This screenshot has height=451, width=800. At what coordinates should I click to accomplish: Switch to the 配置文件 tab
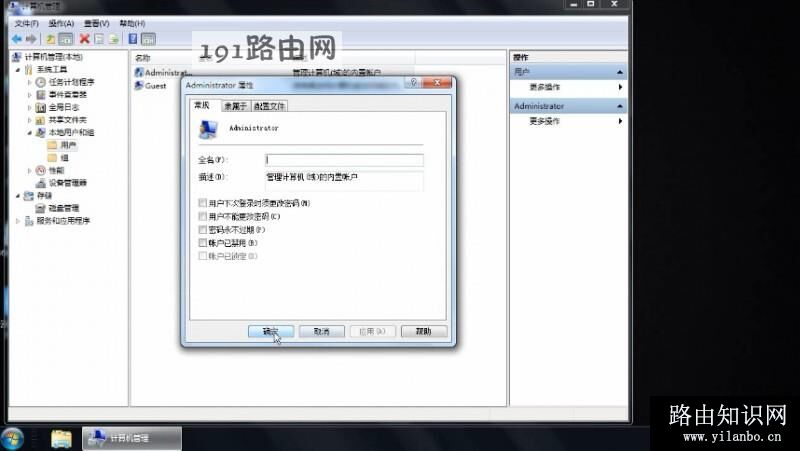(x=269, y=106)
